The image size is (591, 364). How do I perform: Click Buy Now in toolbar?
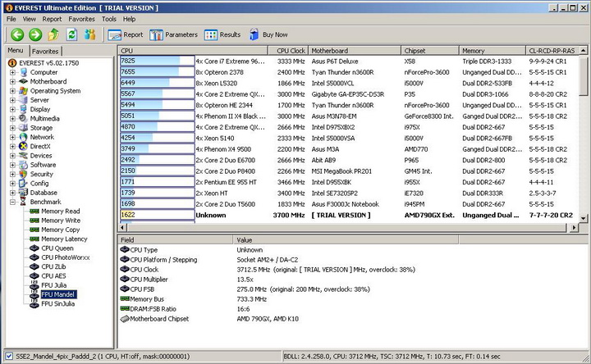268,34
